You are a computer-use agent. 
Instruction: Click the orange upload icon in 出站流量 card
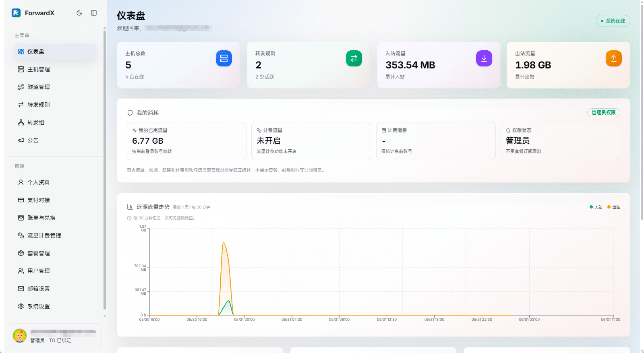click(x=614, y=58)
